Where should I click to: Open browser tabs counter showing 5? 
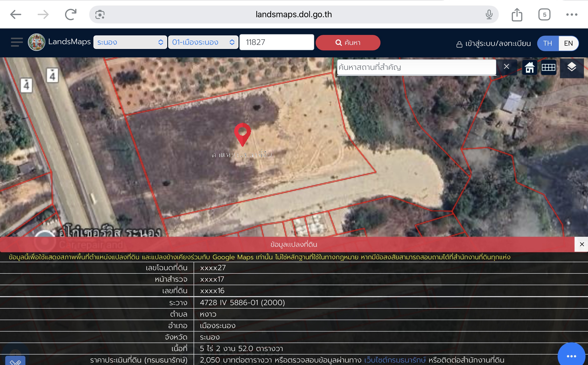tap(544, 15)
